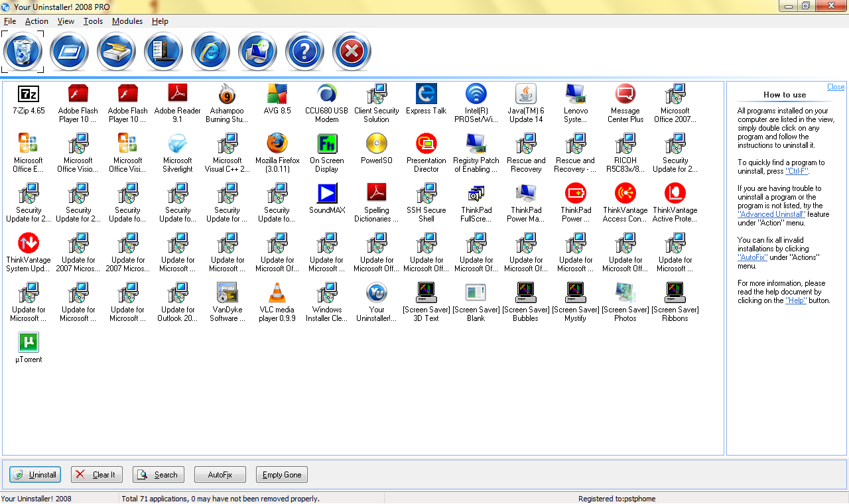The width and height of the screenshot is (849, 504).
Task: Select VLC media player 0.9.9 icon
Action: (277, 292)
